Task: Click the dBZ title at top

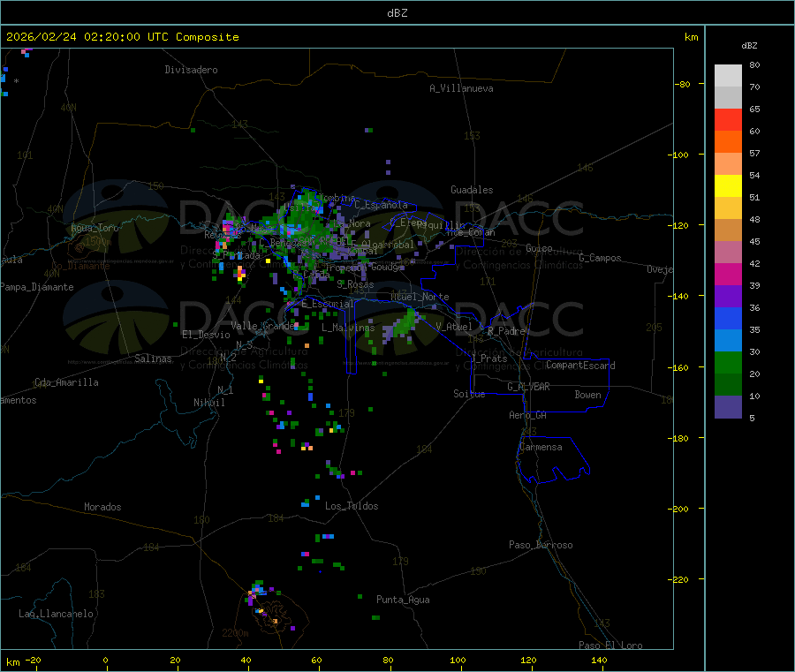Action: click(397, 12)
